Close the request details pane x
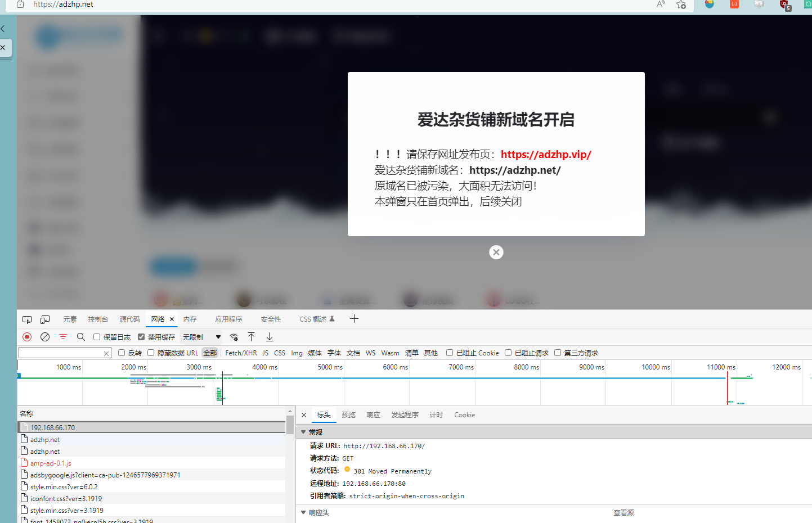This screenshot has width=812, height=523. (304, 415)
